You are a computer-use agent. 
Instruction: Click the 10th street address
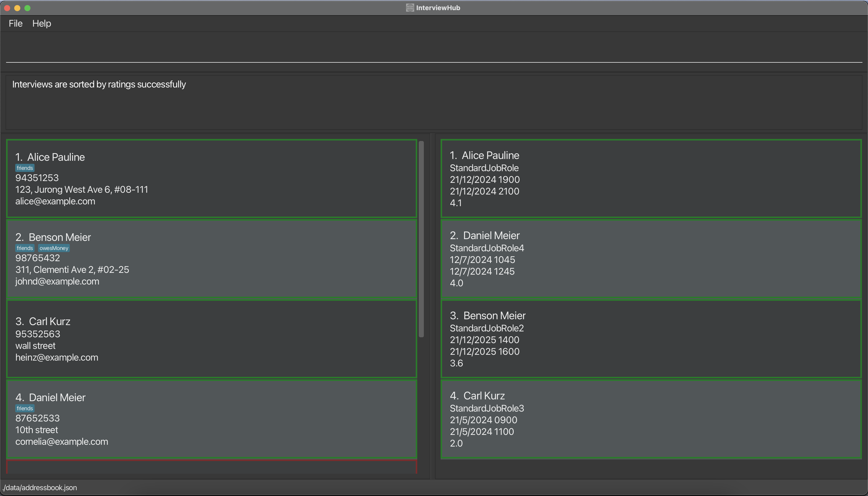37,430
